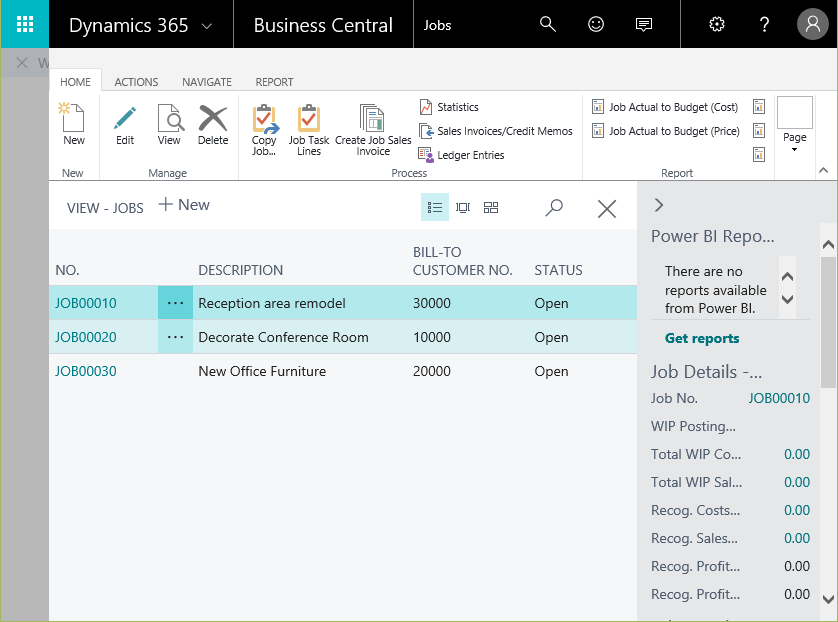The image size is (838, 622).
Task: Click the third report icon in Report group
Action: pyautogui.click(x=758, y=154)
